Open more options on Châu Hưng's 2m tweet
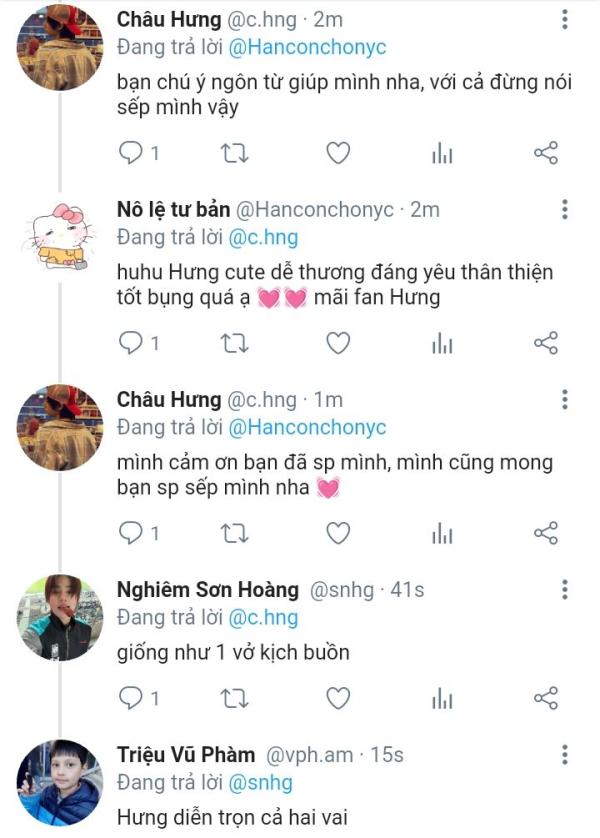600x838 pixels. tap(565, 20)
